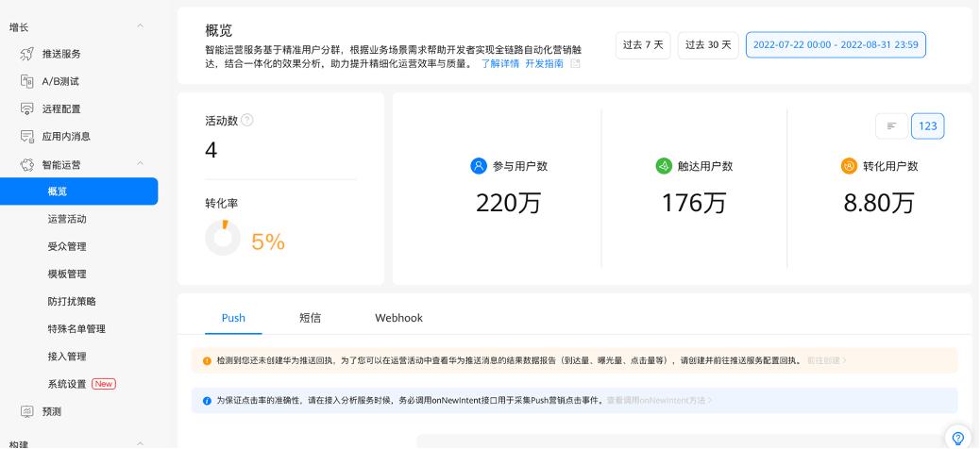This screenshot has width=980, height=449.
Task: Expand the 构建 section chevron
Action: (140, 443)
